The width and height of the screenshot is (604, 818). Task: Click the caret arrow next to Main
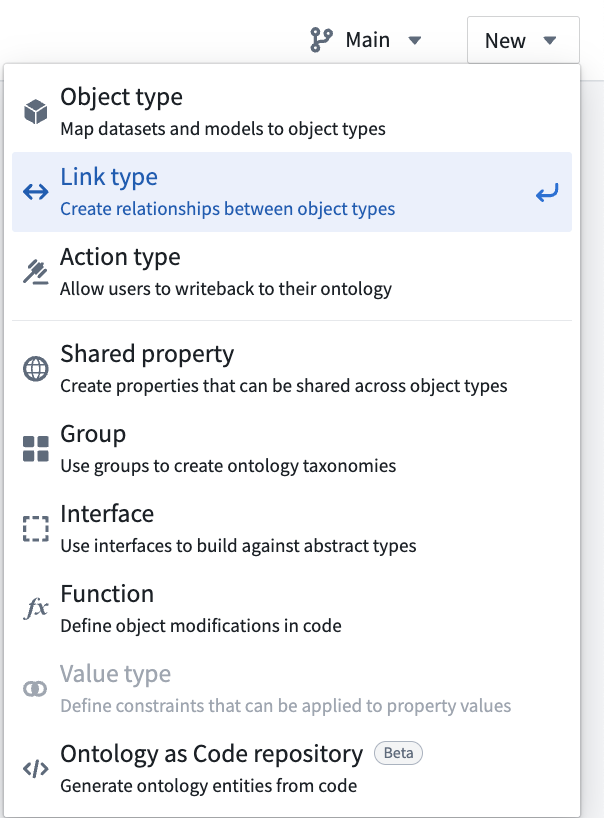(415, 40)
